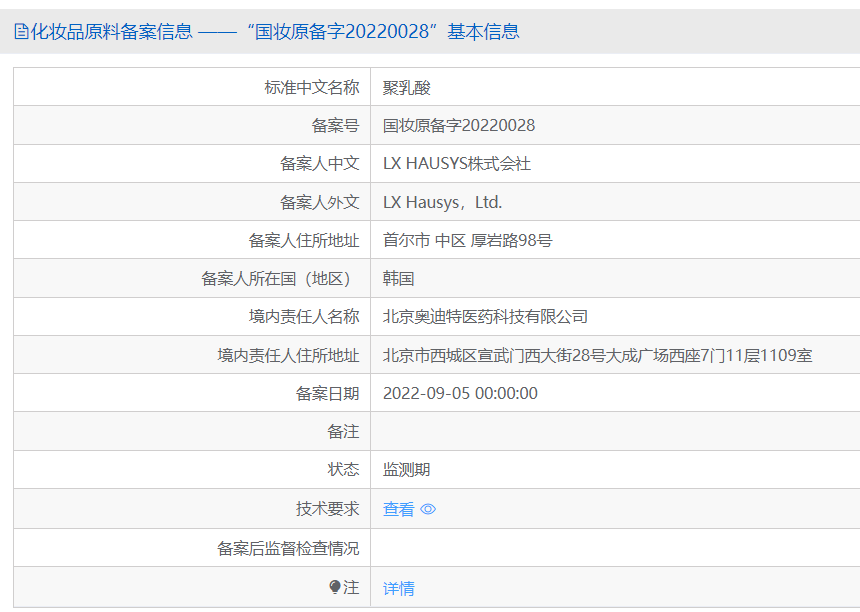Viewport: 860px width, 612px height.
Task: Click the country value 韩国
Action: tap(399, 278)
